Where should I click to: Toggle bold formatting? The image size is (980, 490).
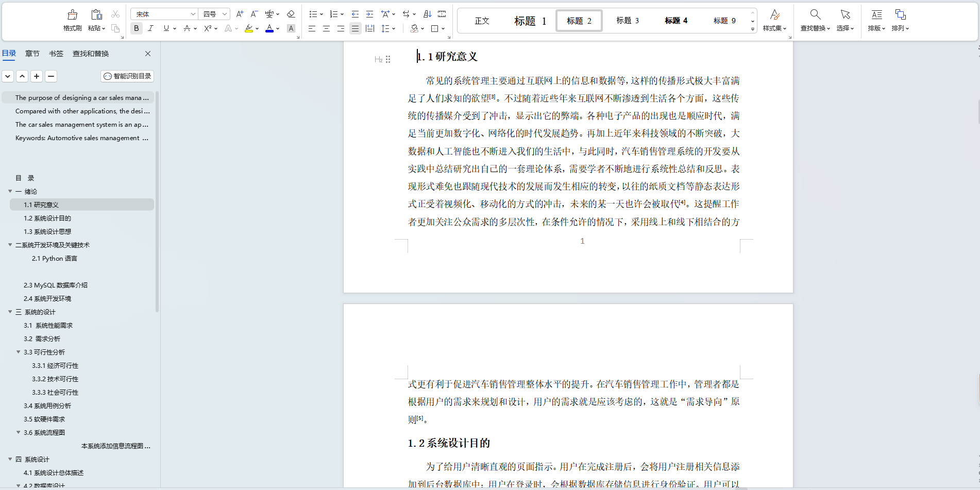coord(136,28)
